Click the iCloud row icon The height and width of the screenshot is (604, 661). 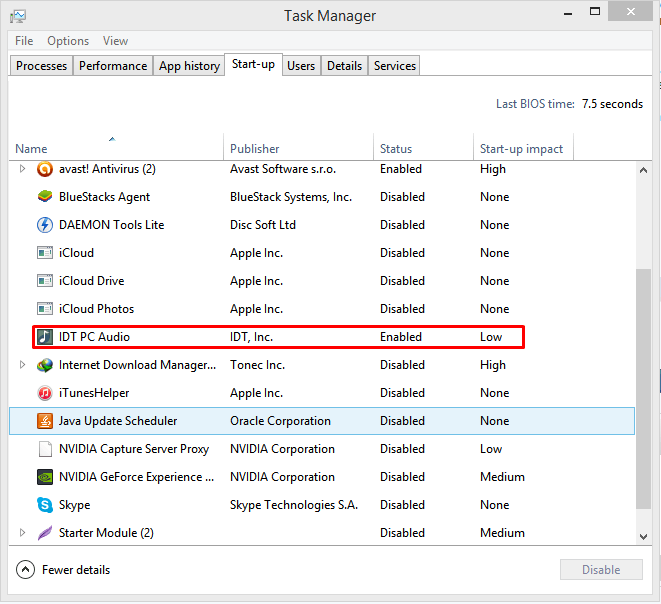click(45, 253)
